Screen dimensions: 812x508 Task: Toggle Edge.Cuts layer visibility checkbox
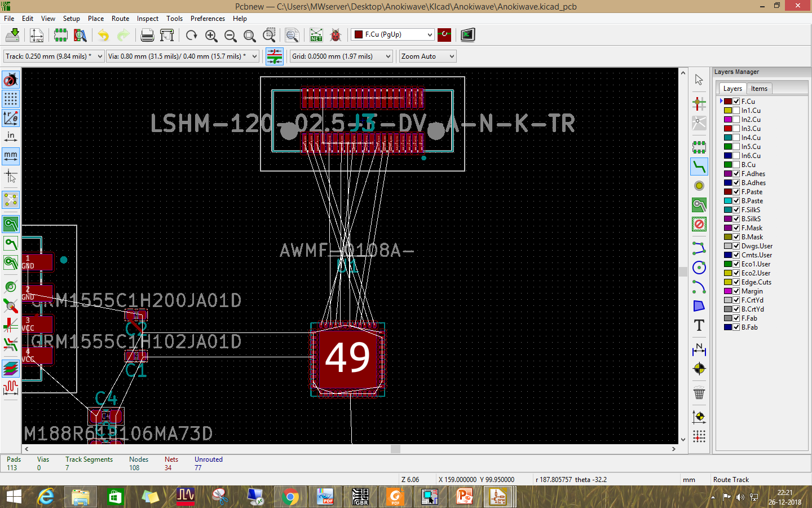click(x=736, y=282)
